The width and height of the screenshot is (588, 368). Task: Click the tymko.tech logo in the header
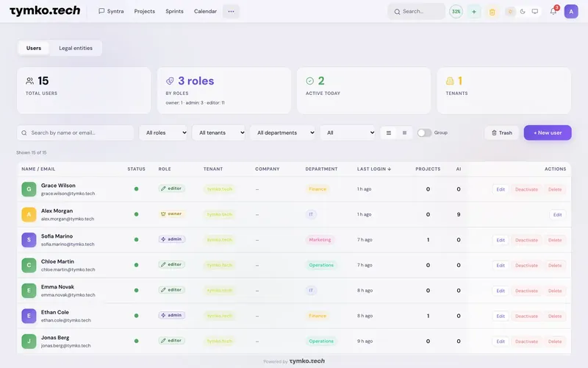coord(45,11)
